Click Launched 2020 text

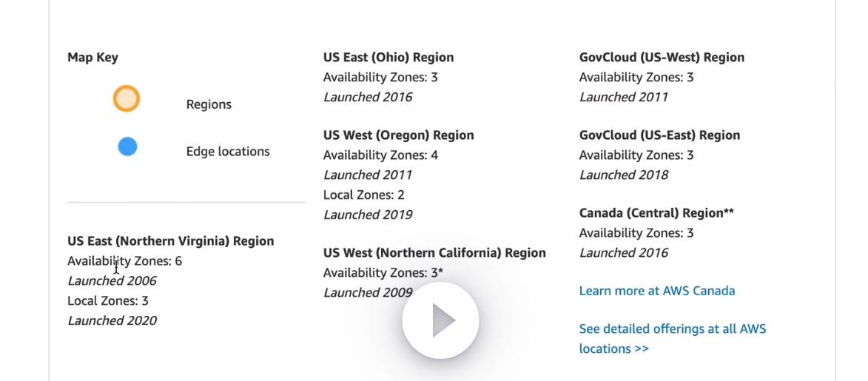[112, 320]
